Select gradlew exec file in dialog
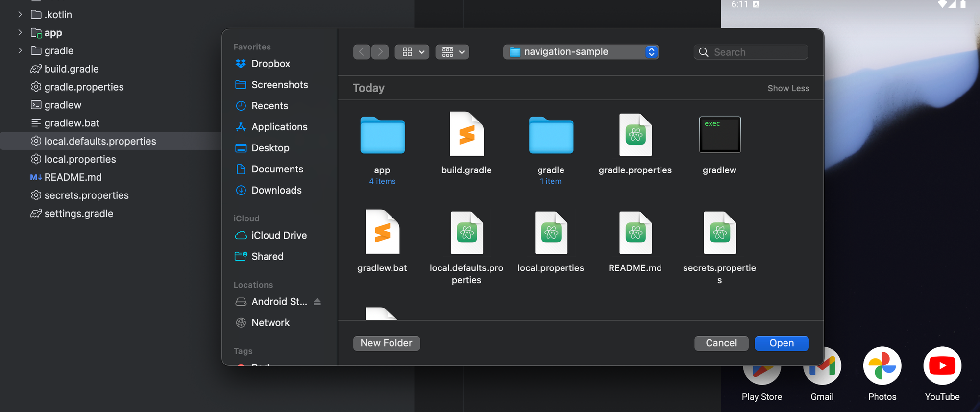The width and height of the screenshot is (980, 412). point(719,145)
